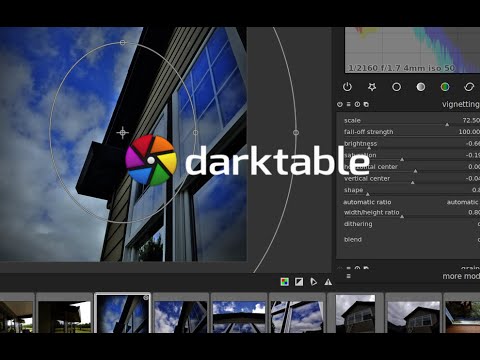
Task: Show active modules with power icon
Action: [347, 87]
